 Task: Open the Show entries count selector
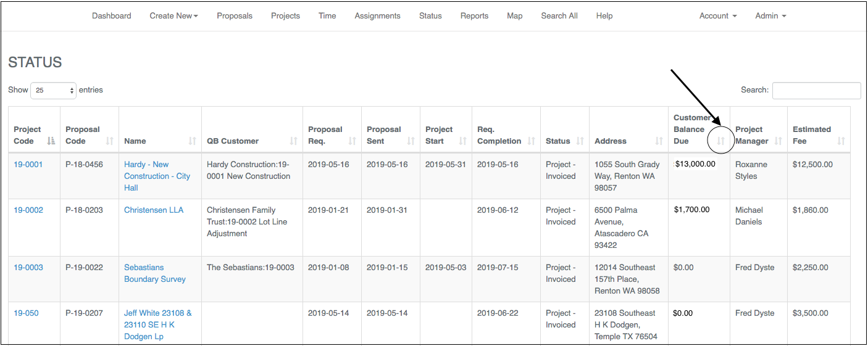(53, 90)
